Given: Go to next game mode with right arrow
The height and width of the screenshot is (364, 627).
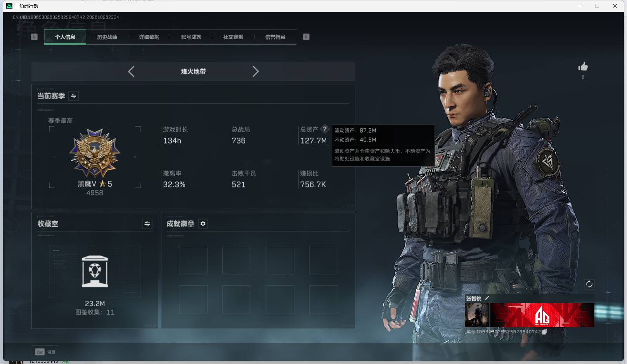Looking at the screenshot, I should (x=255, y=71).
